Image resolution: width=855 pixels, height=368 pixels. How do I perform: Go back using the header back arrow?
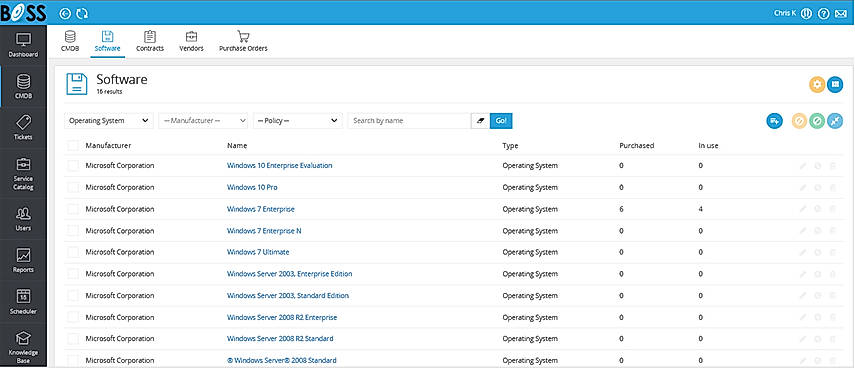coord(65,14)
